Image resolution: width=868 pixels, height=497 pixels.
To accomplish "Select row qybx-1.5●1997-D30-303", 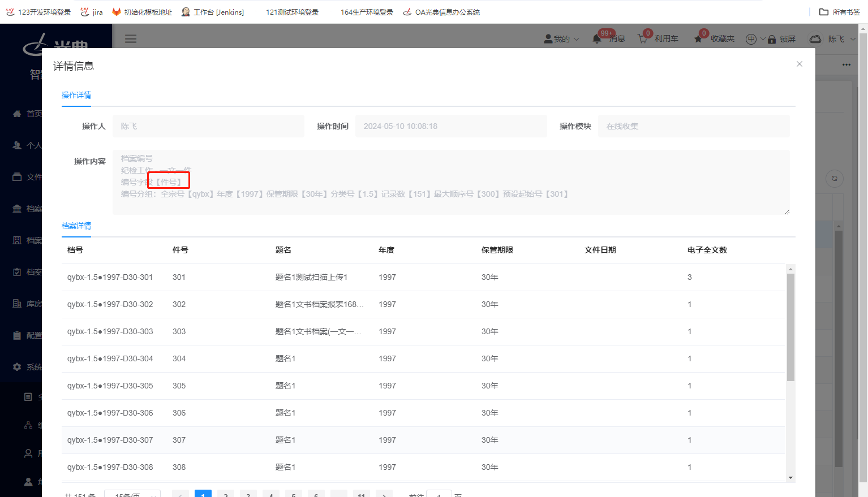I will [423, 331].
